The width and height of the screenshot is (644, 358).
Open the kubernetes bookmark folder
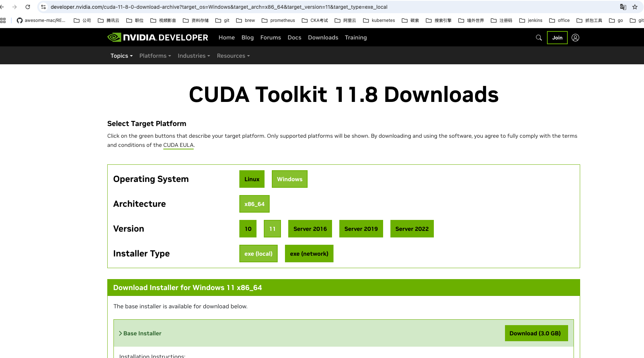click(x=379, y=20)
